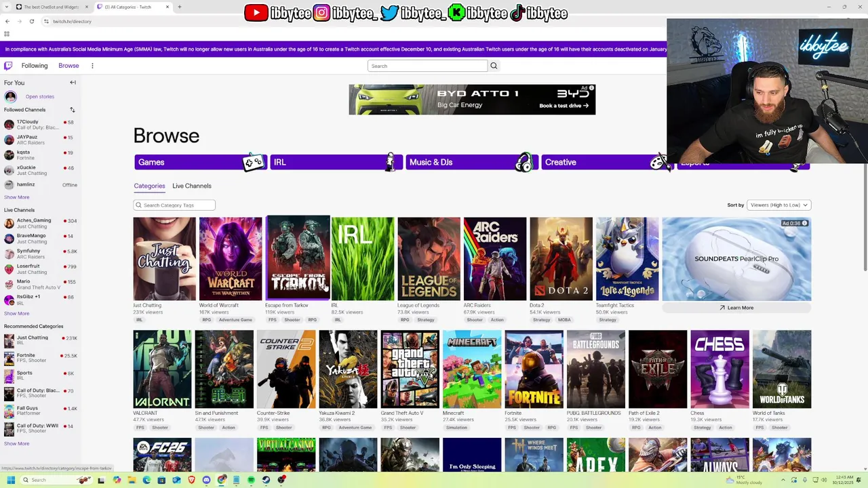The image size is (868, 488).
Task: Open 17Cloudy channel avatar in sidebar
Action: (x=9, y=125)
